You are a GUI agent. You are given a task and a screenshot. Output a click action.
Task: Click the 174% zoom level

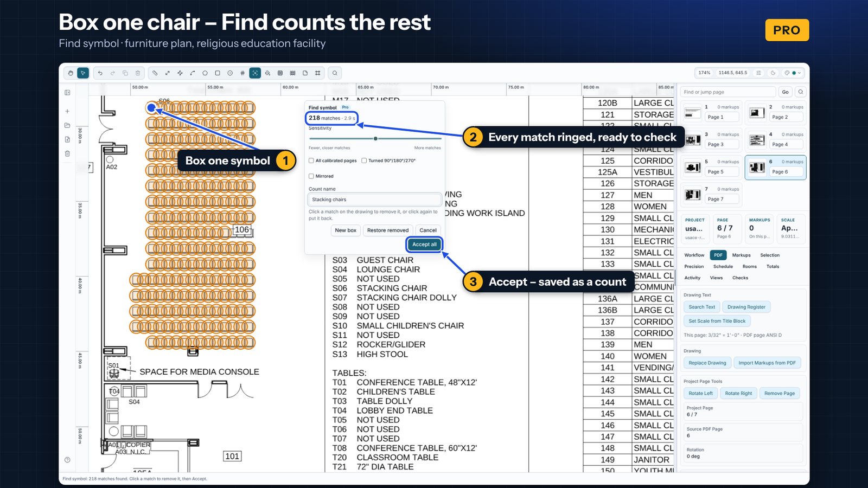704,73
